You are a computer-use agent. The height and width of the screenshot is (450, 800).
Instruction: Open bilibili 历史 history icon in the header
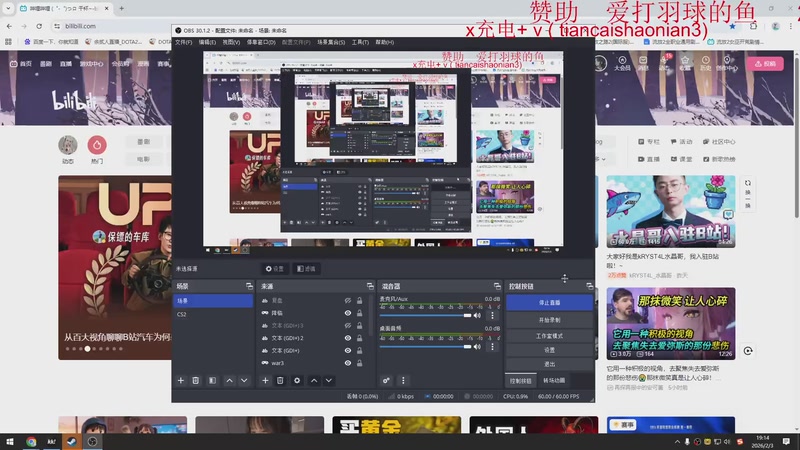tap(706, 64)
